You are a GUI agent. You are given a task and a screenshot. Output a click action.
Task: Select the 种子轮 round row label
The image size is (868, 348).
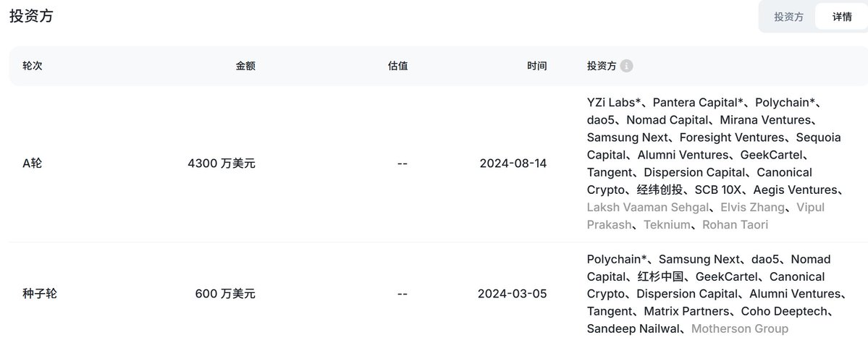[39, 294]
